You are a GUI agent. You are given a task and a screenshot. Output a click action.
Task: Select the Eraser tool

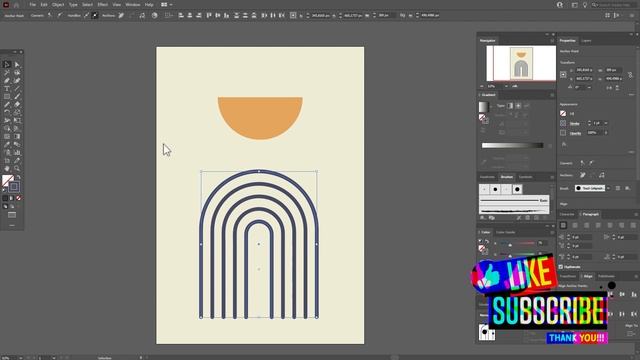tap(17, 104)
